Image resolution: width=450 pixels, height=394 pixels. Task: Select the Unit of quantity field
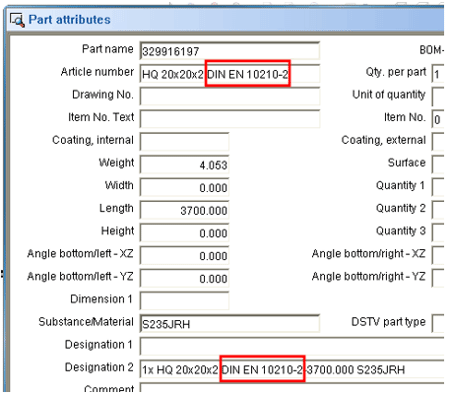coord(438,96)
